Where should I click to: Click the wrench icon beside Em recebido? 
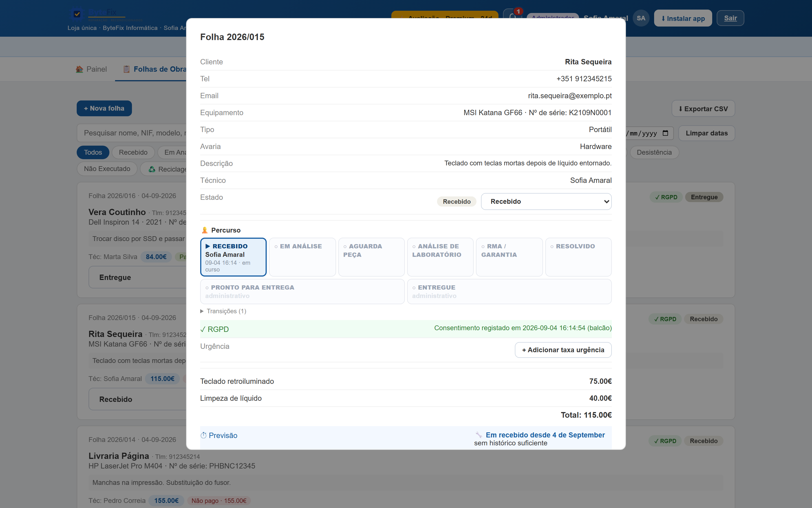[x=479, y=435]
